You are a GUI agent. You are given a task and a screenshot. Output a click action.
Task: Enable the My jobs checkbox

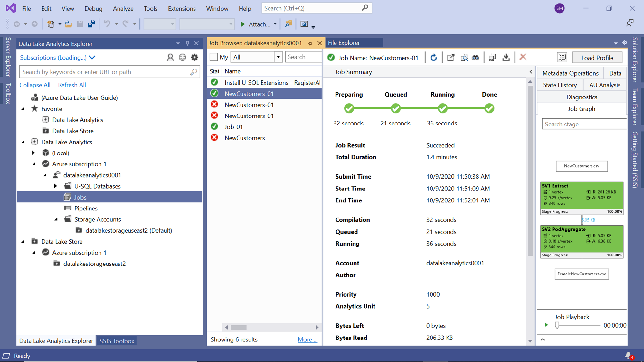tap(213, 57)
